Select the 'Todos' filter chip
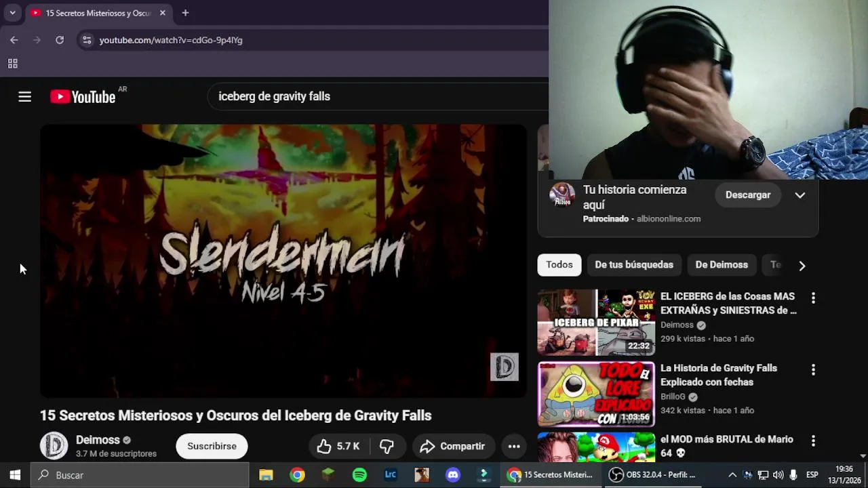The width and height of the screenshot is (868, 488). pos(559,265)
